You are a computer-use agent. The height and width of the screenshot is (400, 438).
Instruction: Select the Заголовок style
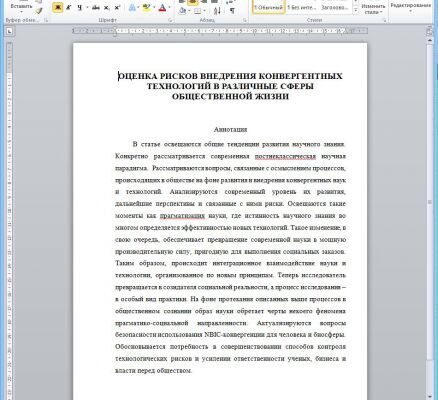tap(335, 7)
